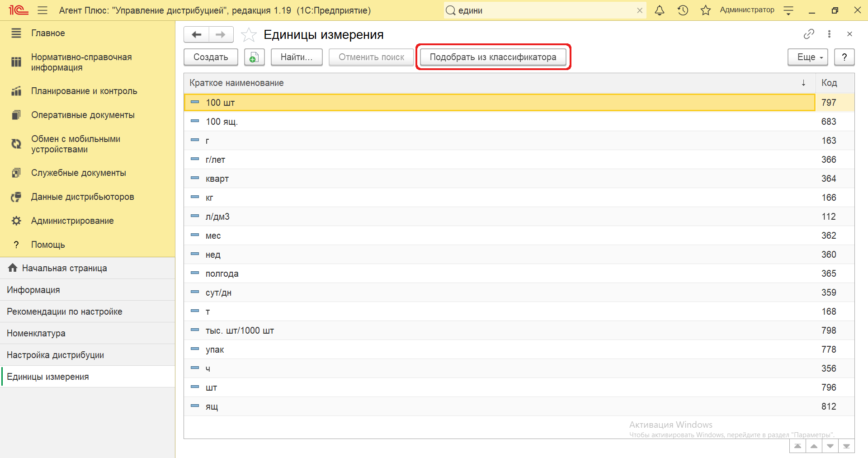
Task: Open Оперативные документы section
Action: click(87, 115)
